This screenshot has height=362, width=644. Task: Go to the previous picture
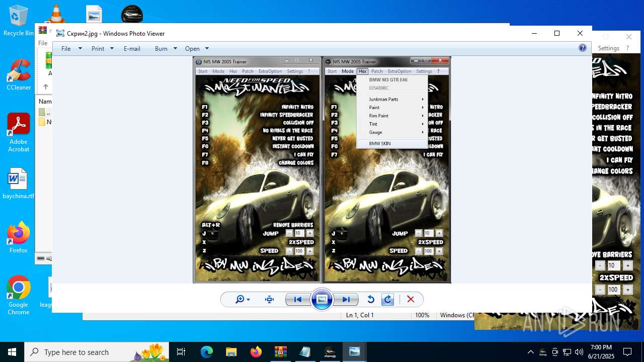[x=297, y=299]
